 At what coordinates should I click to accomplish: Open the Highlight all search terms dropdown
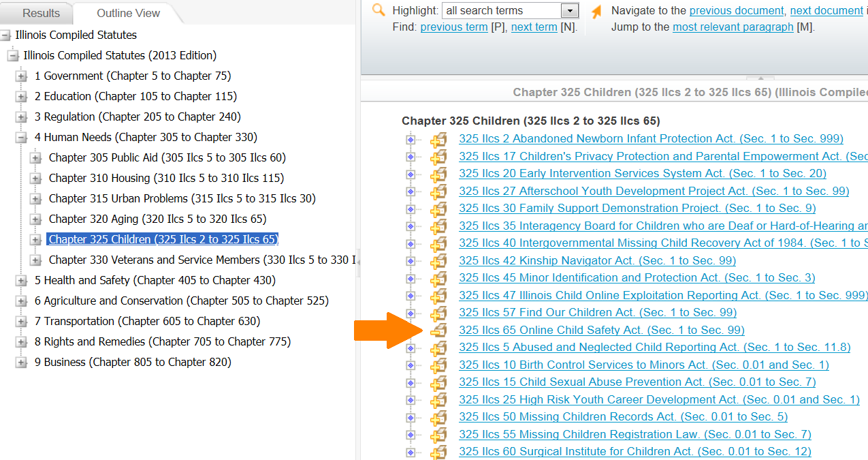pyautogui.click(x=568, y=11)
